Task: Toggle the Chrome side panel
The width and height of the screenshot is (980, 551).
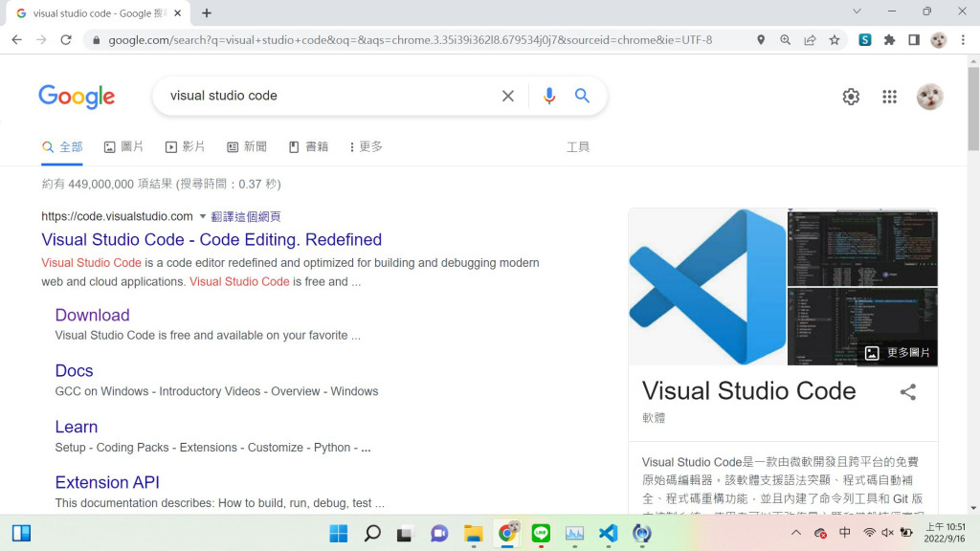Action: point(914,40)
